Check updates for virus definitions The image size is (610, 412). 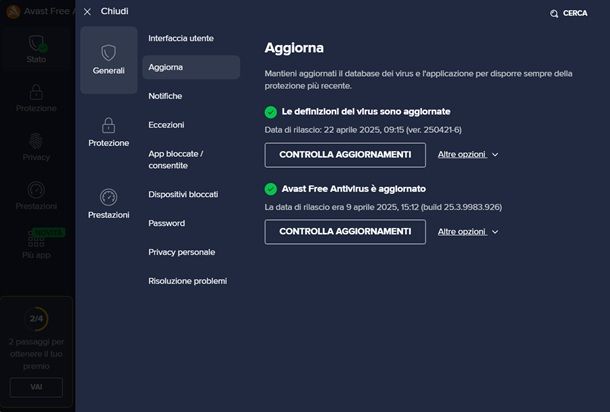tap(345, 155)
